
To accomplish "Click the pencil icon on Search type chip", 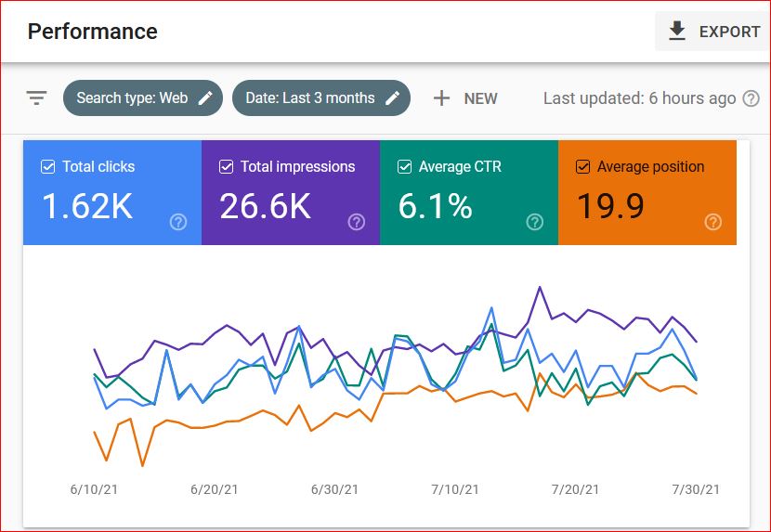I will (x=205, y=97).
